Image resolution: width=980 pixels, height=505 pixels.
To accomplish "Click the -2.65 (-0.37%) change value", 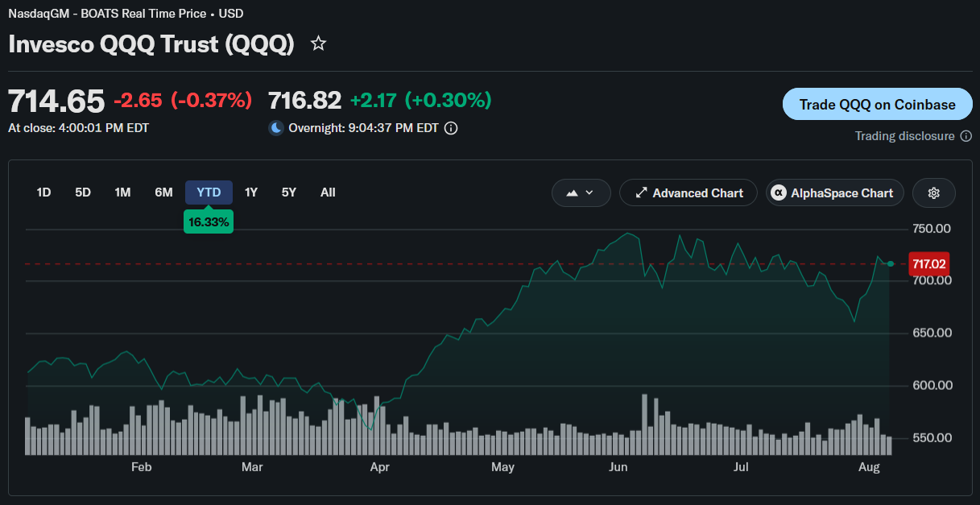I will click(183, 101).
